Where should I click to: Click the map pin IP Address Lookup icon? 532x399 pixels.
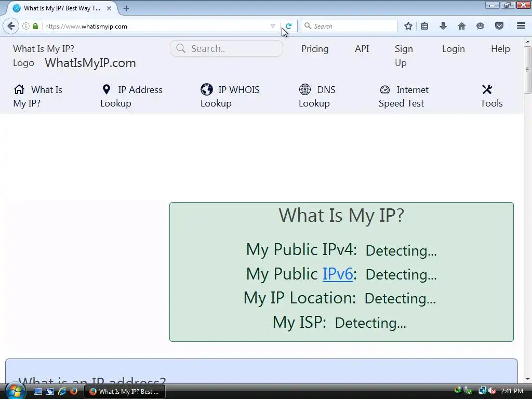coord(106,89)
